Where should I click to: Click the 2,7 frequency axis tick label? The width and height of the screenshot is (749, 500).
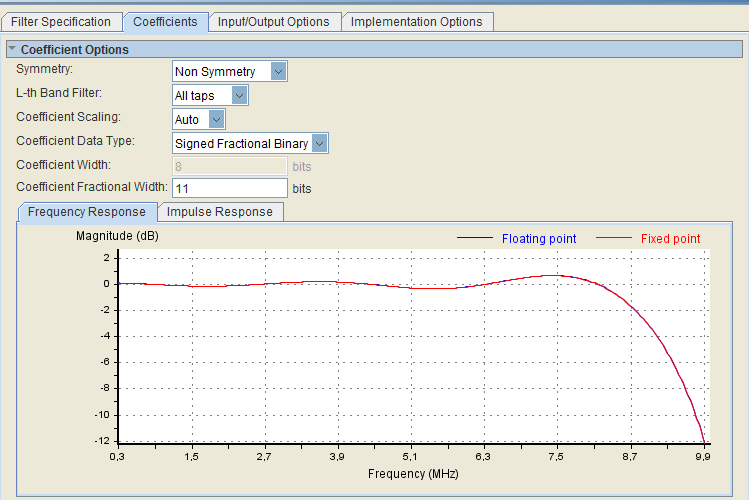click(264, 457)
